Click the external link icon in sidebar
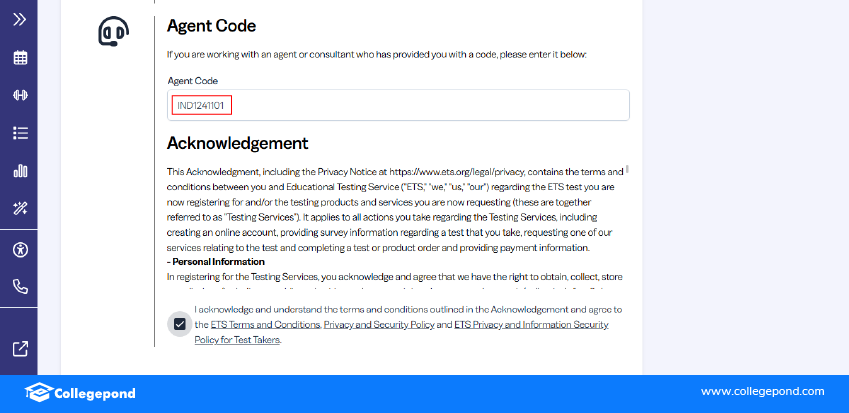The height and width of the screenshot is (413, 849). 19,349
